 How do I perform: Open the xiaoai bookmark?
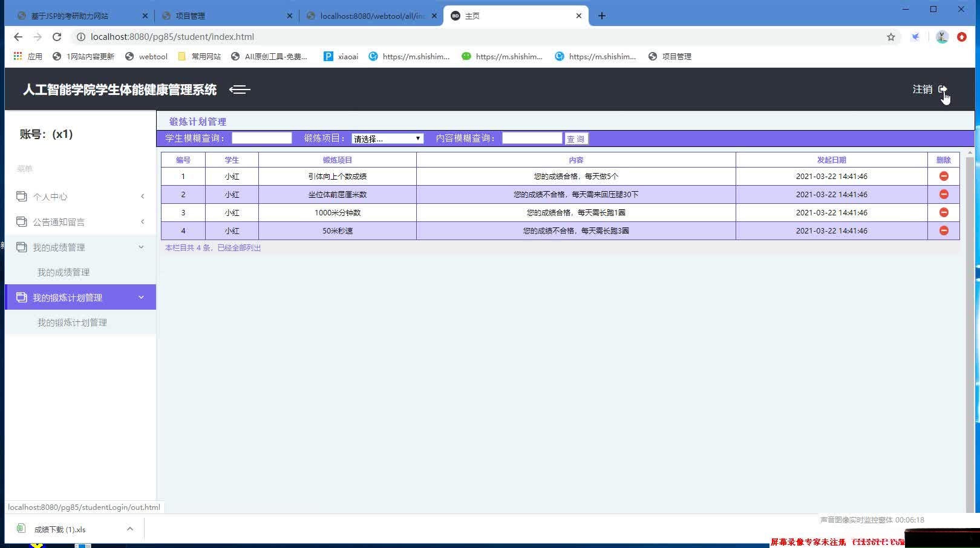coord(341,56)
